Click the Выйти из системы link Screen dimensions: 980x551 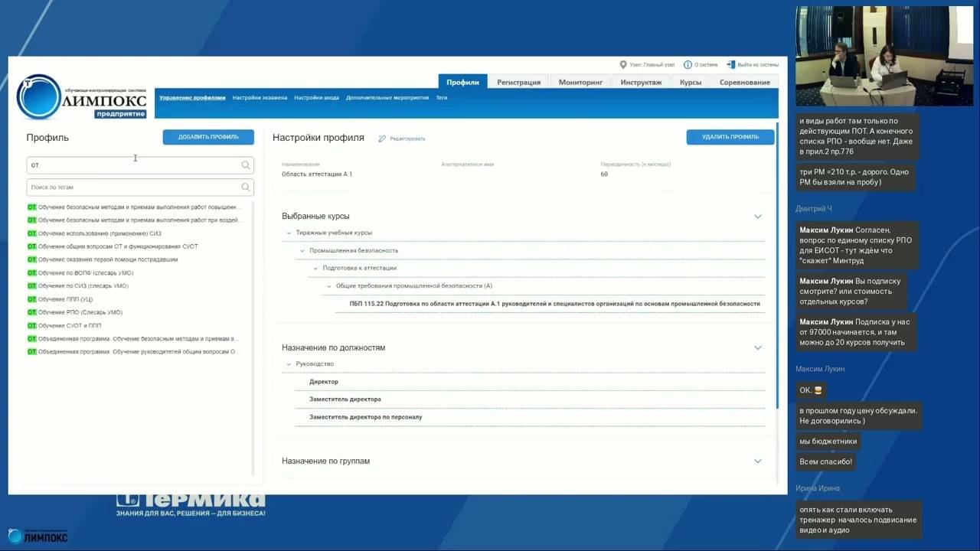click(758, 65)
